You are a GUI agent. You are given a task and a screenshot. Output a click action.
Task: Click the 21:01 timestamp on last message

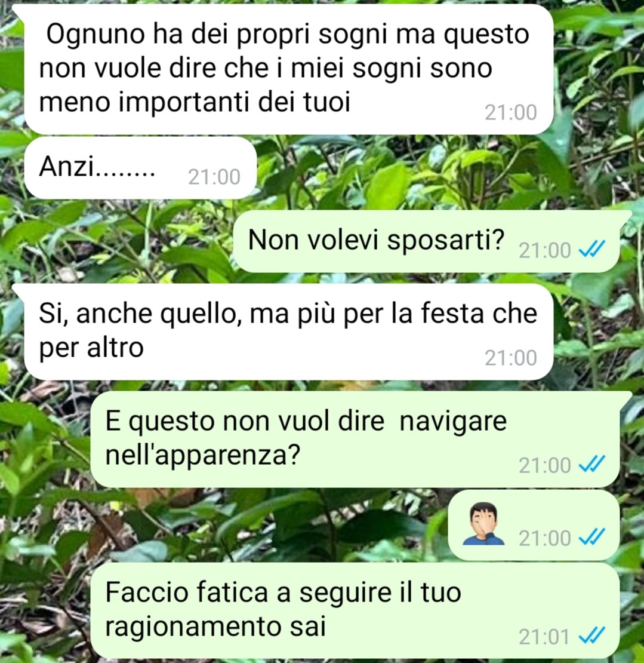point(545,636)
